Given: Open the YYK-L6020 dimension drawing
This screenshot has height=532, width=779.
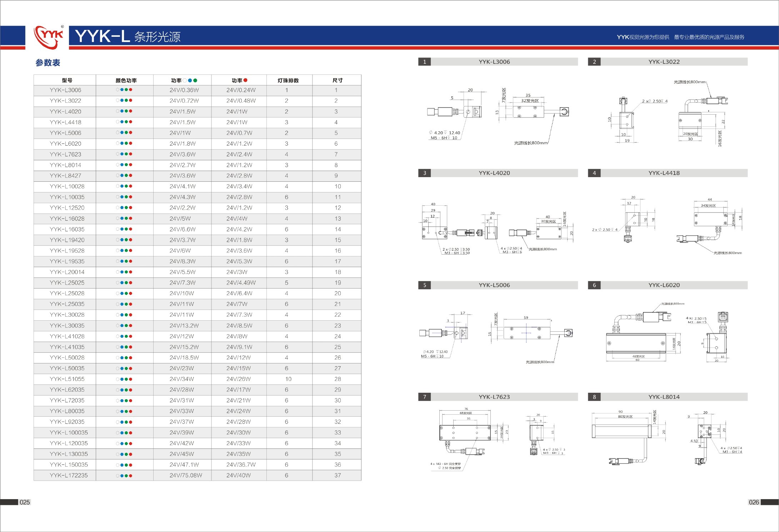Looking at the screenshot, I should [667, 332].
